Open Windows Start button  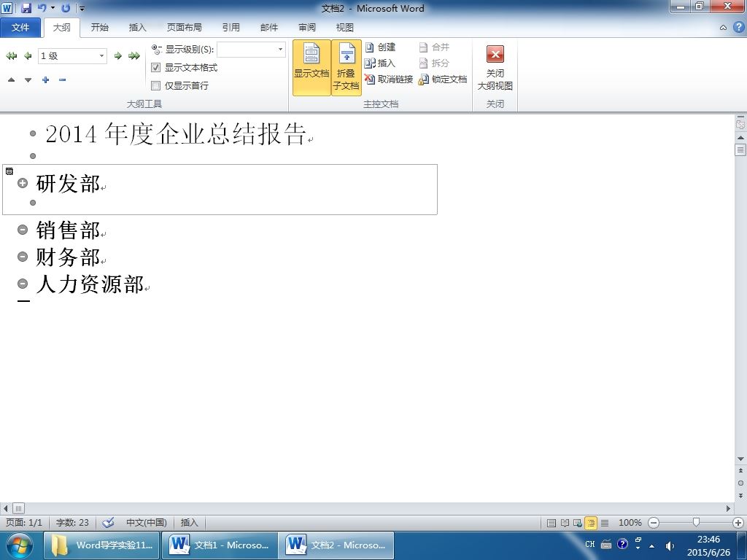(x=19, y=545)
